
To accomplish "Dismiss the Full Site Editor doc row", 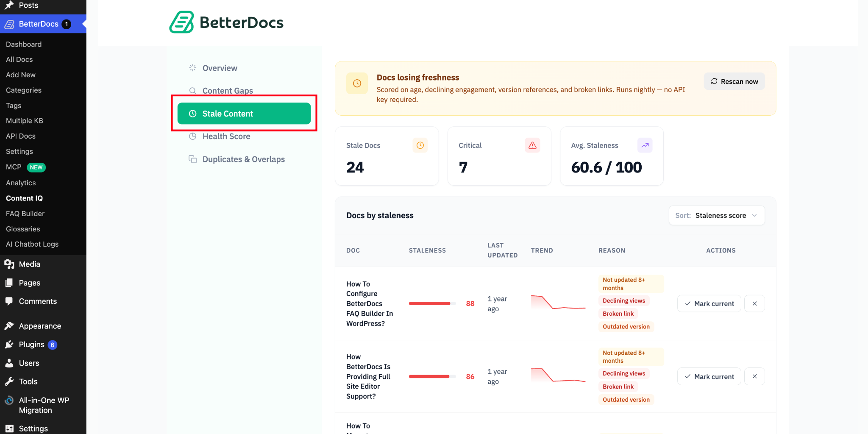I will click(754, 376).
